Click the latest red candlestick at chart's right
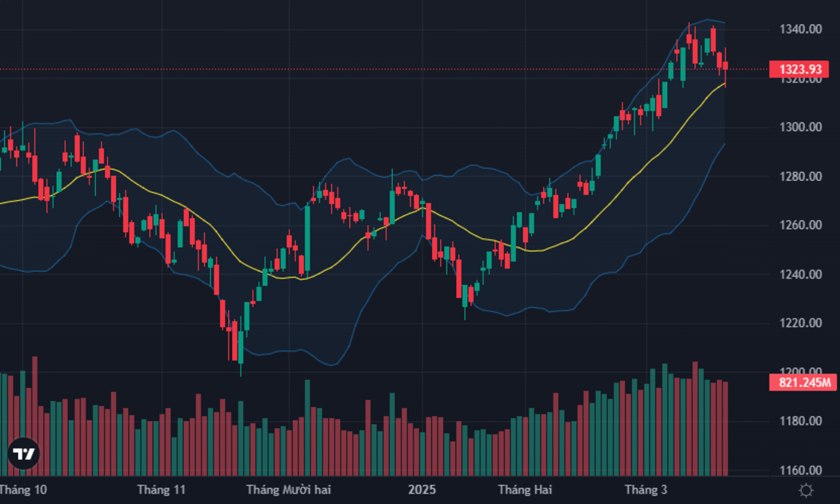The width and height of the screenshot is (840, 504). [x=726, y=66]
